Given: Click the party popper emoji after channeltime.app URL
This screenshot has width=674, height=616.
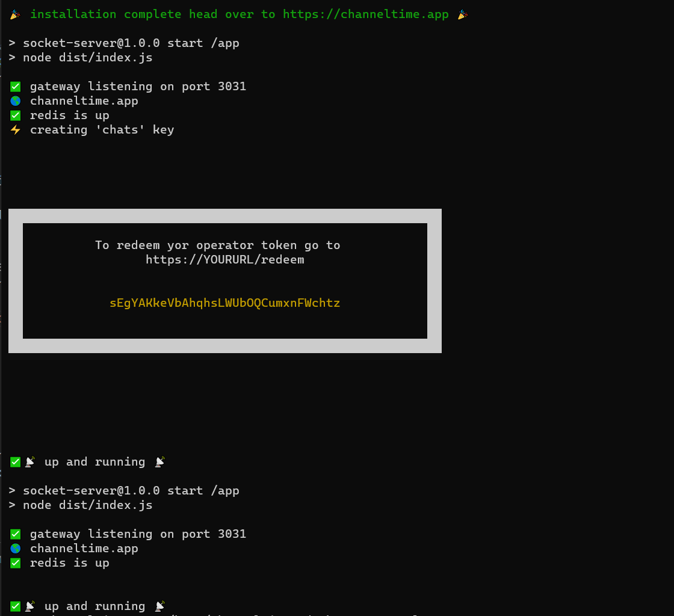Looking at the screenshot, I should pos(463,14).
